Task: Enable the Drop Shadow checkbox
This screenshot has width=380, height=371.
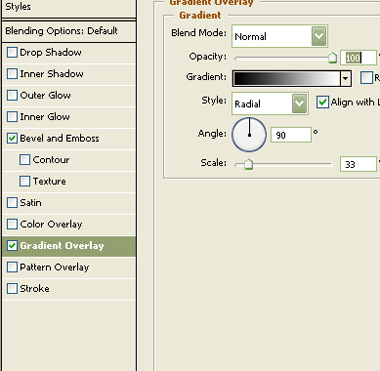Action: 12,53
